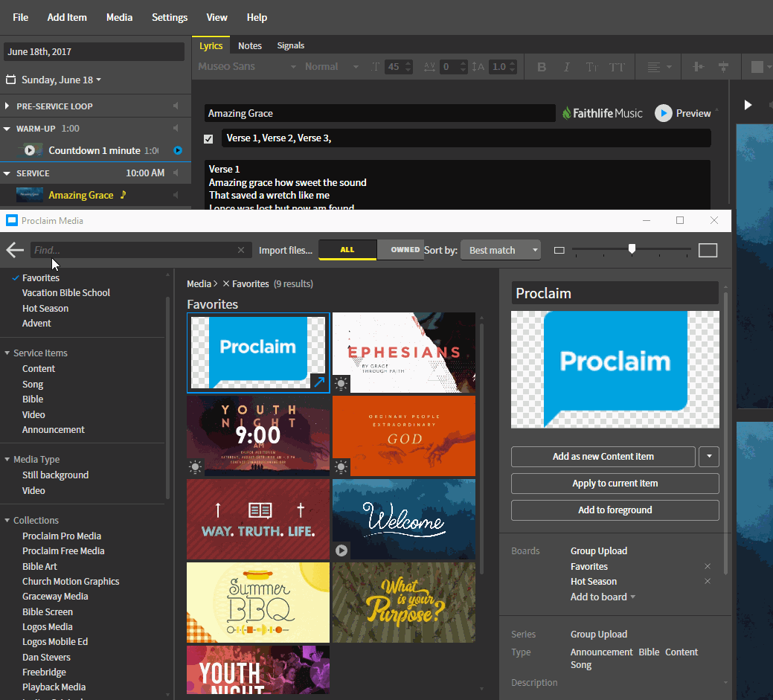773x700 pixels.
Task: Open the Help menu
Action: 257,17
